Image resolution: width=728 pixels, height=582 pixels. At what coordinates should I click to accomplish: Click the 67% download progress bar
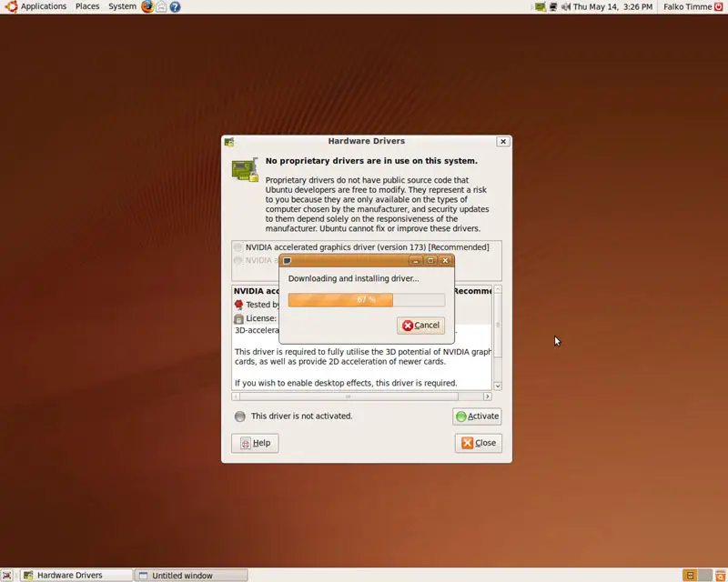click(367, 300)
